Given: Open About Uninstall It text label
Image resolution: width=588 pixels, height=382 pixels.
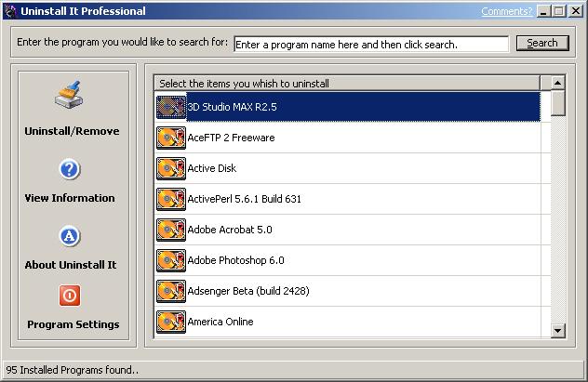Looking at the screenshot, I should pos(71,265).
